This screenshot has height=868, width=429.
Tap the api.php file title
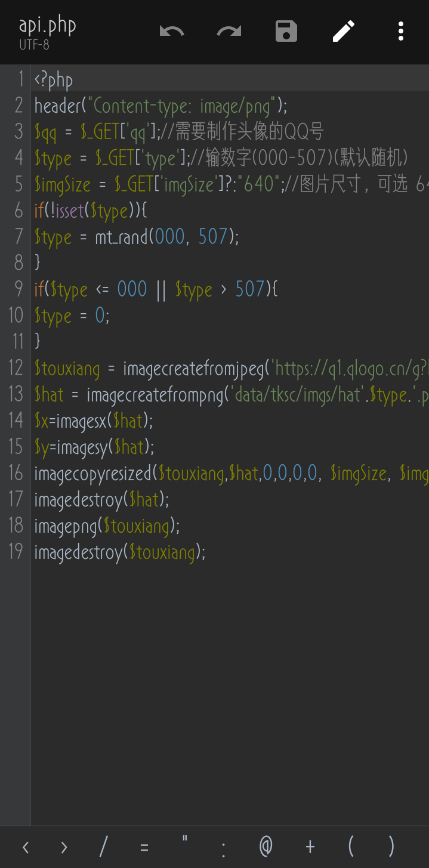pos(48,26)
